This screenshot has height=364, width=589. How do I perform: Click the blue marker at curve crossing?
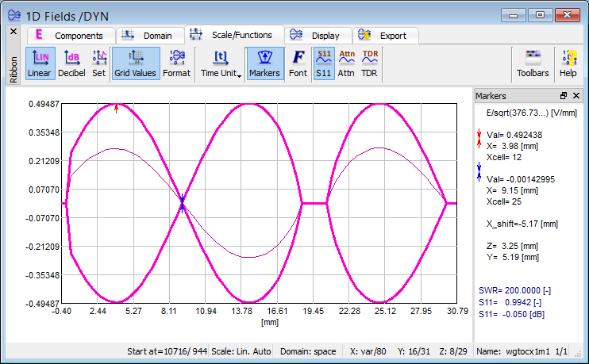point(182,204)
